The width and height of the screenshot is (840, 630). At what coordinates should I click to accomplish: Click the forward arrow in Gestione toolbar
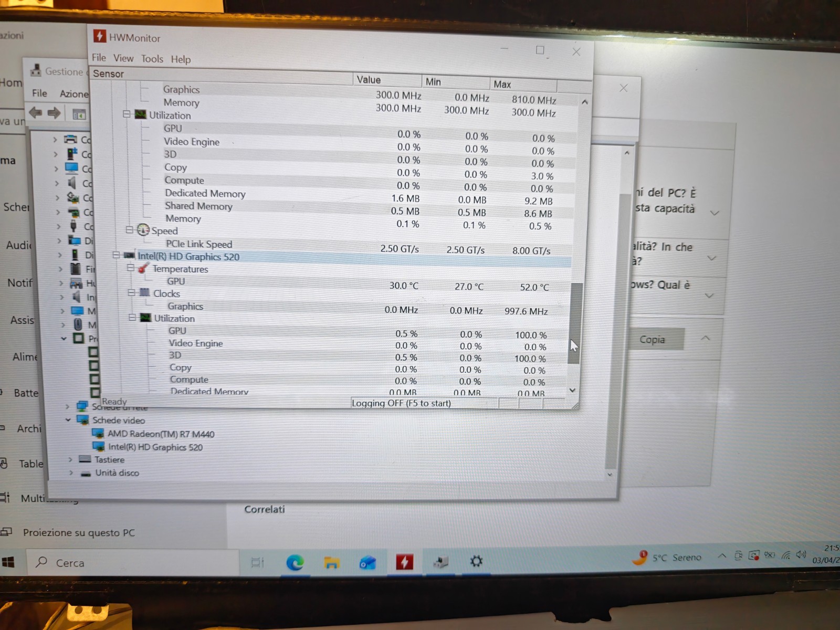click(x=54, y=113)
